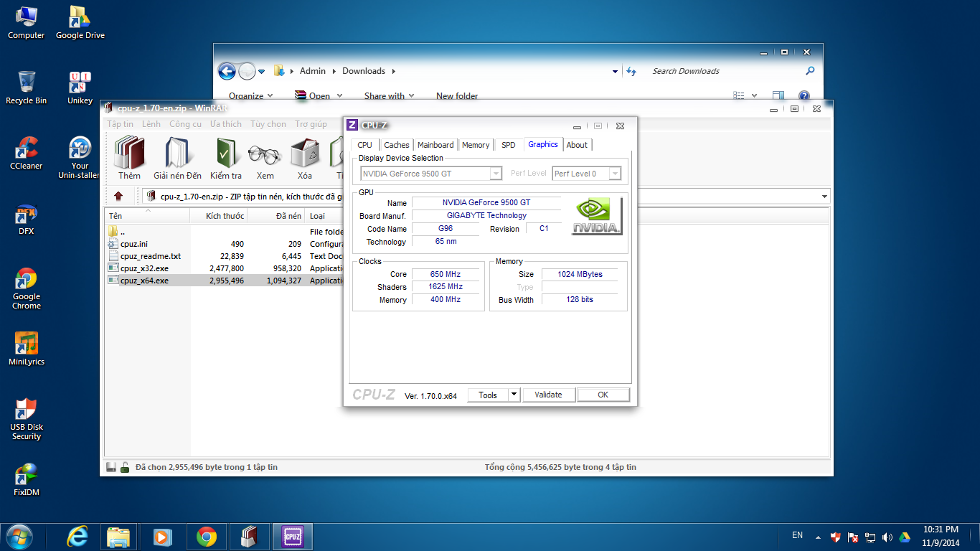Show hidden tray icons arrow
Screen dimensions: 980x551
[817, 537]
